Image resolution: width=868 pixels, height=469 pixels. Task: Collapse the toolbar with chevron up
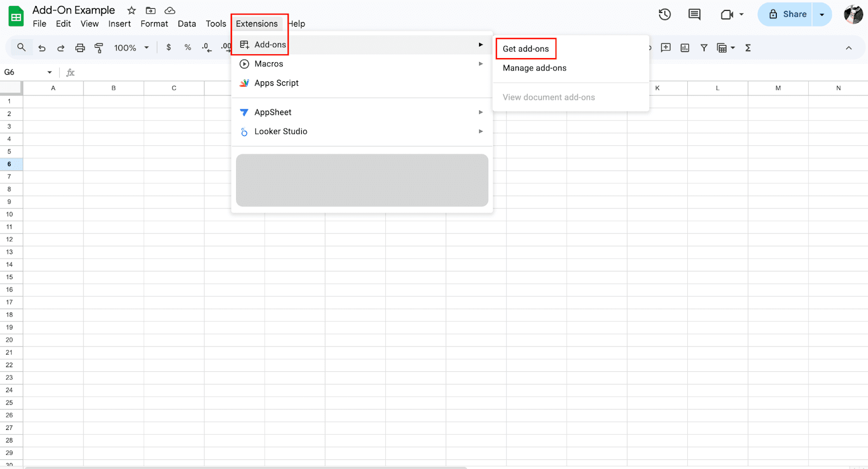click(848, 48)
